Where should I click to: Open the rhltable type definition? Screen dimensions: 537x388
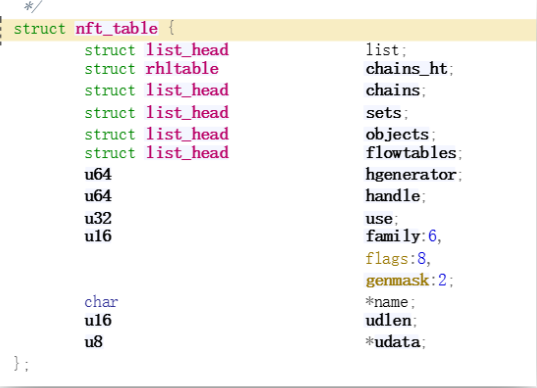(182, 68)
